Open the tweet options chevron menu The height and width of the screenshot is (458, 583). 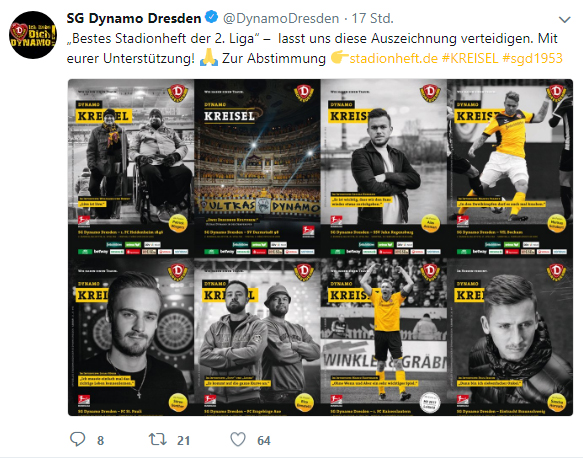click(x=564, y=19)
